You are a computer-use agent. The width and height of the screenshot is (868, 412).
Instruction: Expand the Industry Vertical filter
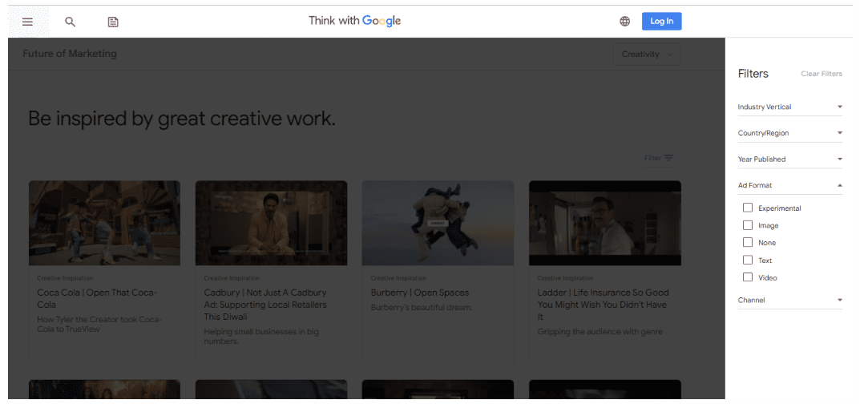tap(789, 107)
